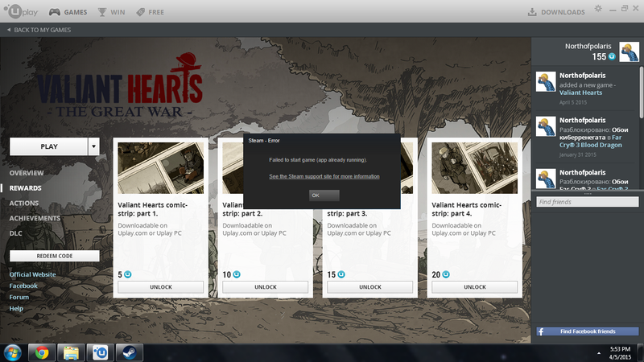Click Uplay icon in the taskbar

point(100,352)
